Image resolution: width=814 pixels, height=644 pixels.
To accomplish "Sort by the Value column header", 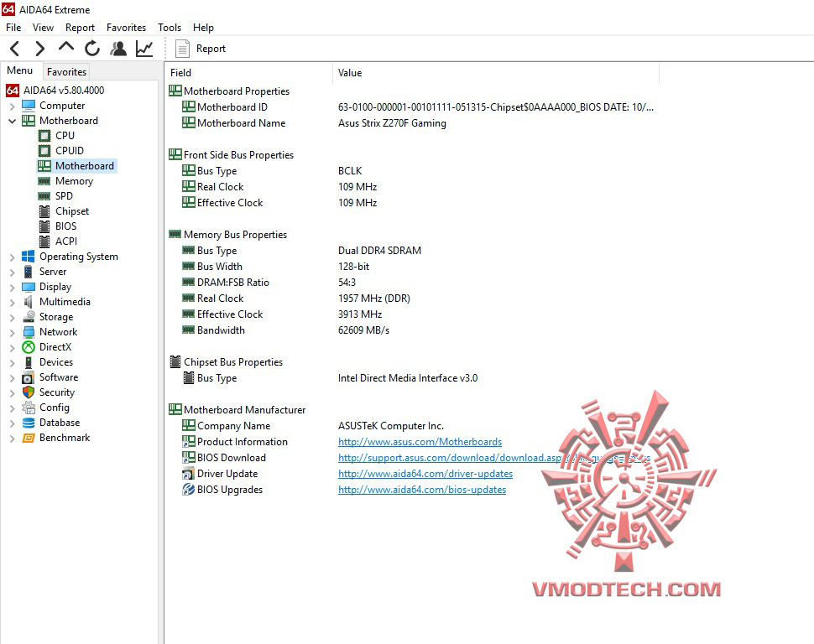I will (495, 73).
